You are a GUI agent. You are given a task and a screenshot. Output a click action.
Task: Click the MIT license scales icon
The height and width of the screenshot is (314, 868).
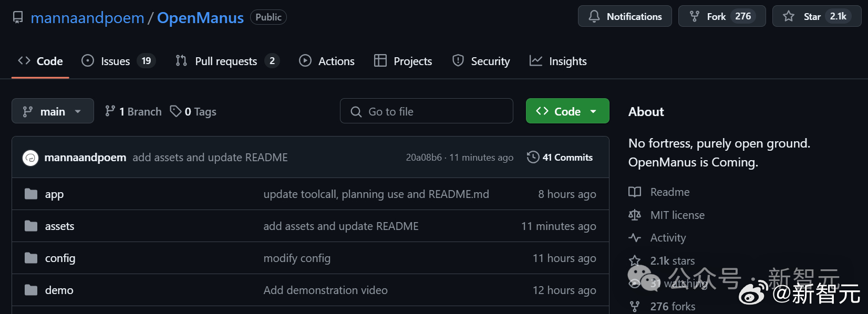point(635,215)
